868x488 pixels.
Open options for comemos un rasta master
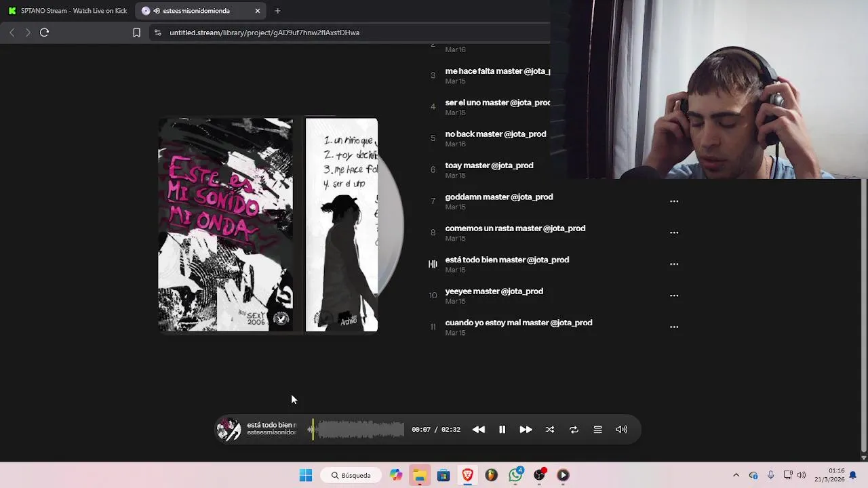click(x=674, y=232)
